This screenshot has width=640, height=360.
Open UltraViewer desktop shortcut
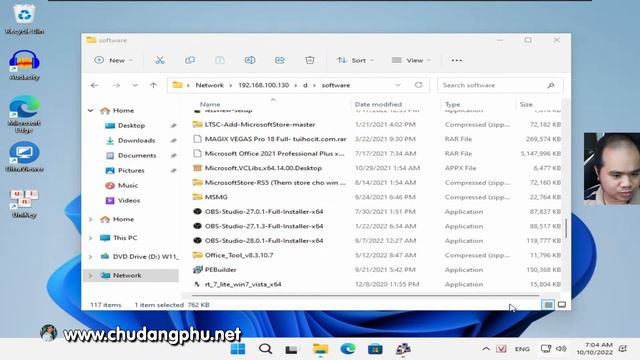coord(24,157)
